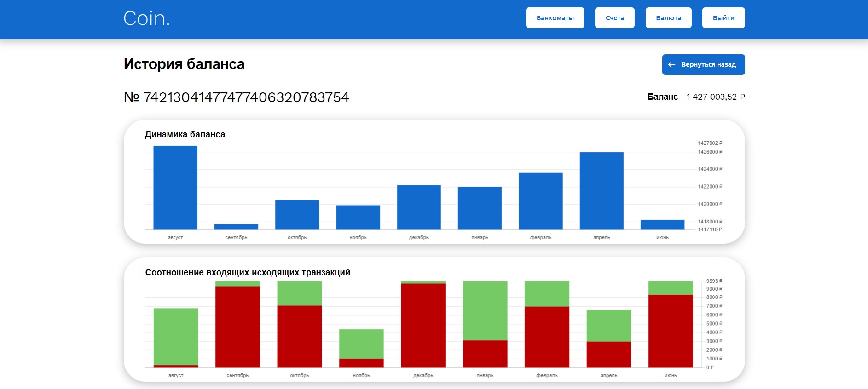
Task: Open the Счета page
Action: (x=615, y=18)
